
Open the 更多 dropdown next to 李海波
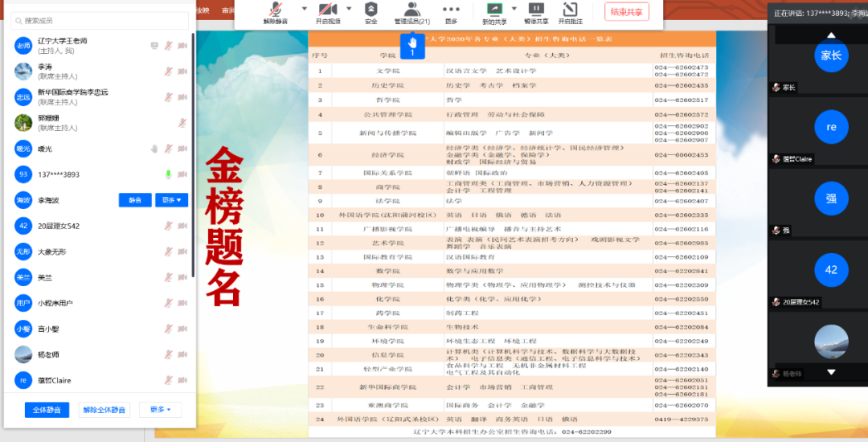tap(171, 200)
